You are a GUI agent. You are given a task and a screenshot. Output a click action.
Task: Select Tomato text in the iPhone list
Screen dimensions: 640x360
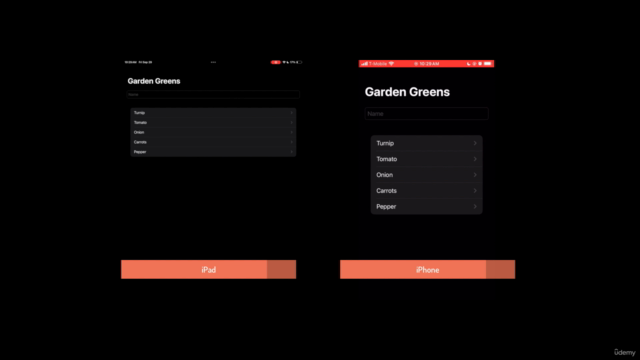[387, 159]
